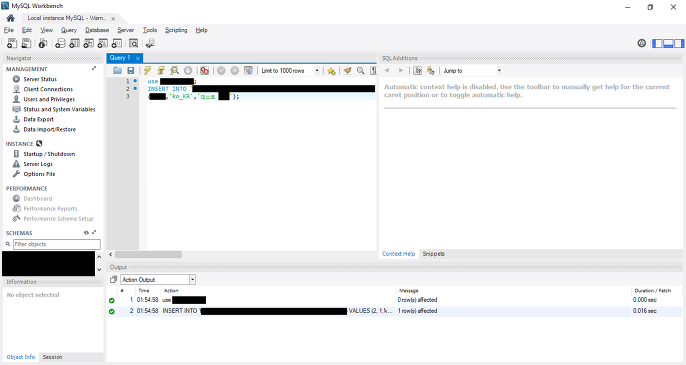Image resolution: width=686 pixels, height=365 pixels.
Task: Open the Limit to 1000 rows dropdown
Action: 290,70
